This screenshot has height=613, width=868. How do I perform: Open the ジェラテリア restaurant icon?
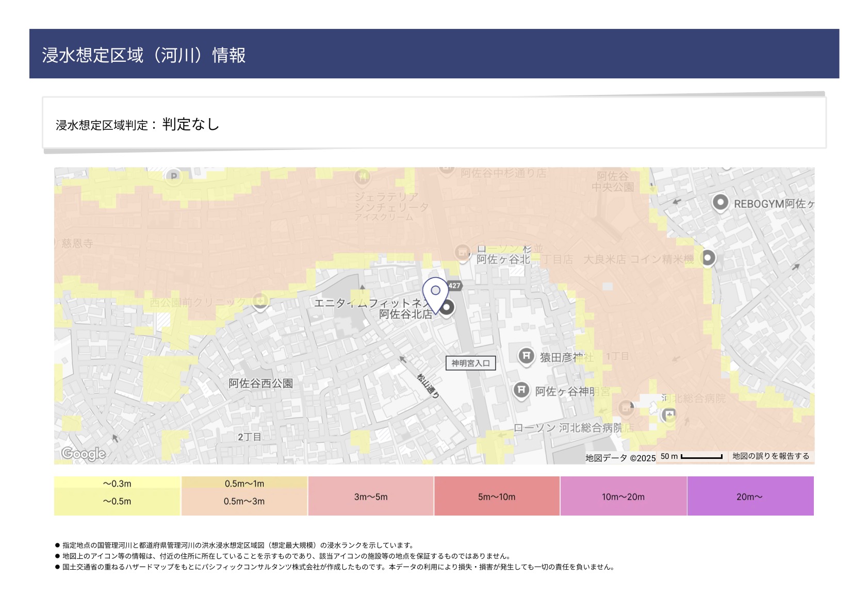click(x=363, y=177)
